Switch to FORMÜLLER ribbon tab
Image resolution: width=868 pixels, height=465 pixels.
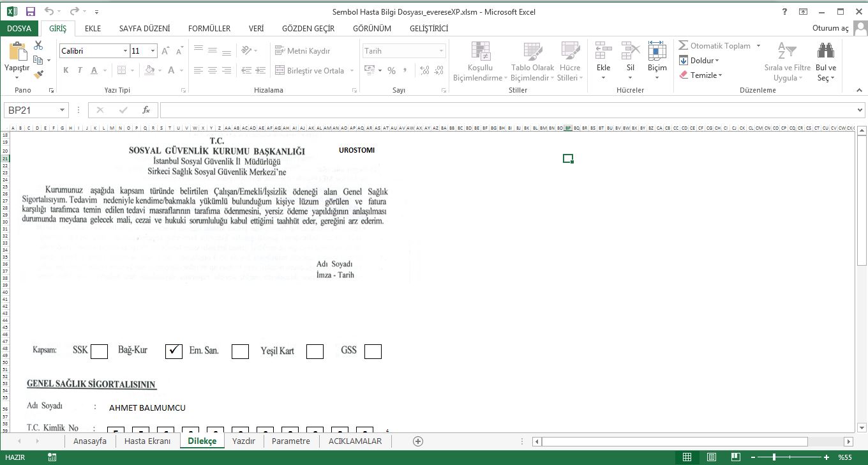209,28
